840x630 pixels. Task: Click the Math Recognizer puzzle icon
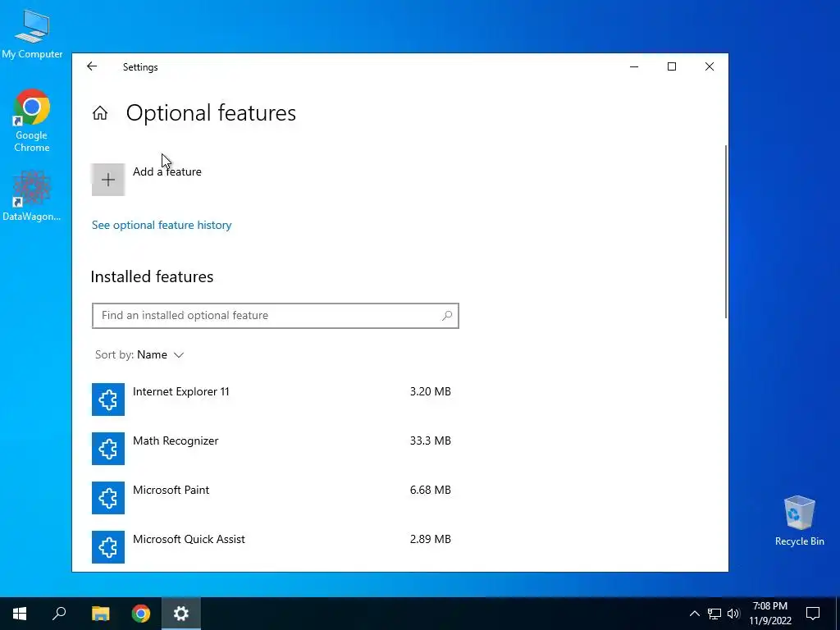(108, 449)
